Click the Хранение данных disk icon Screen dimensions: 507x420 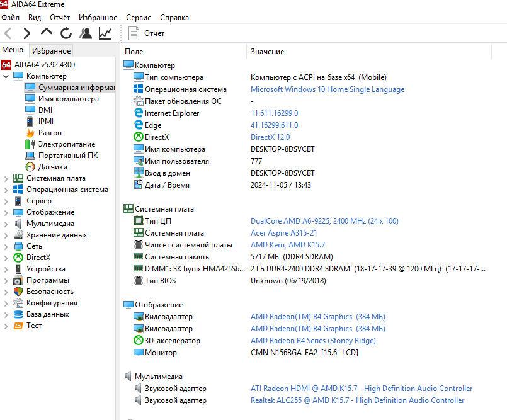click(x=18, y=235)
